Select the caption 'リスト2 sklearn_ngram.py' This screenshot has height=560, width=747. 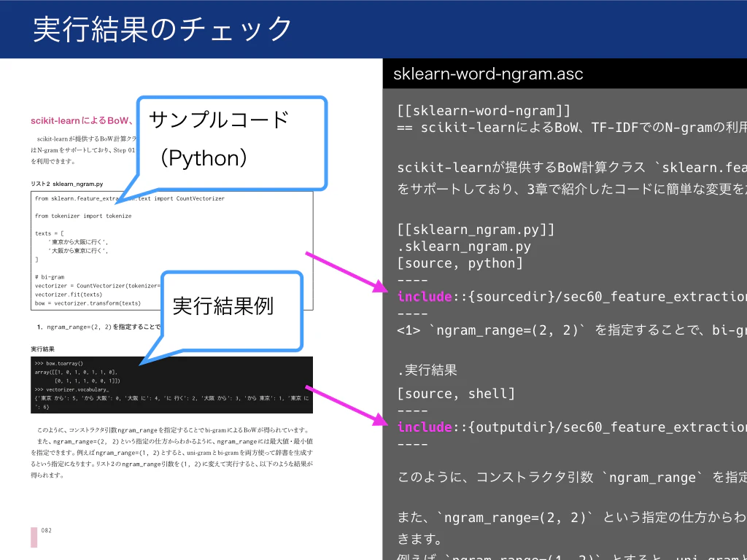(66, 184)
